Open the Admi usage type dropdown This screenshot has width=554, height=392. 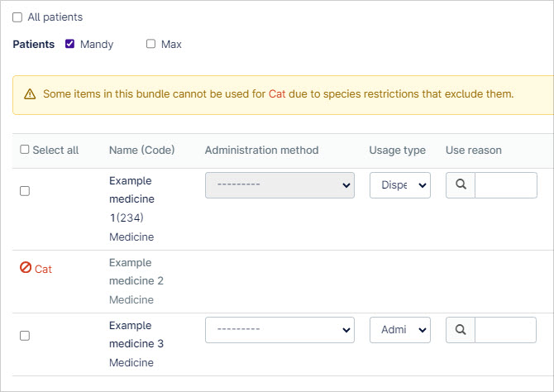pyautogui.click(x=400, y=330)
